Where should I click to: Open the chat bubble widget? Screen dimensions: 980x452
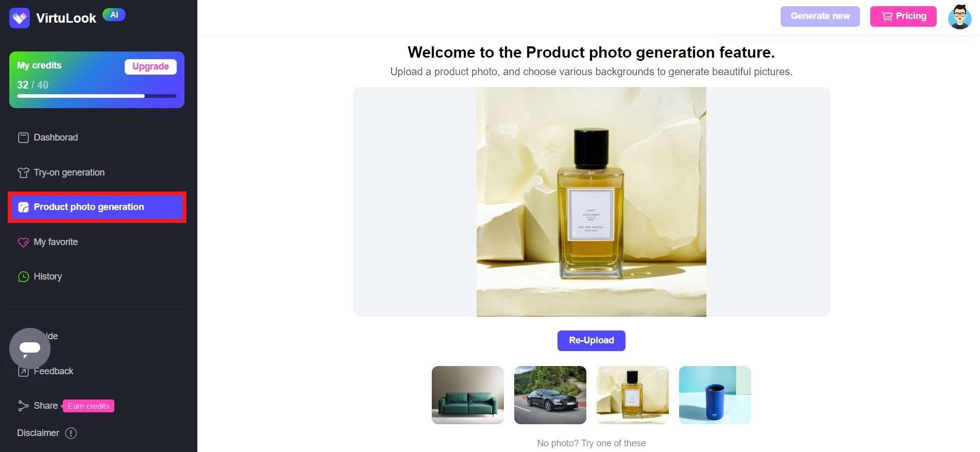point(30,349)
